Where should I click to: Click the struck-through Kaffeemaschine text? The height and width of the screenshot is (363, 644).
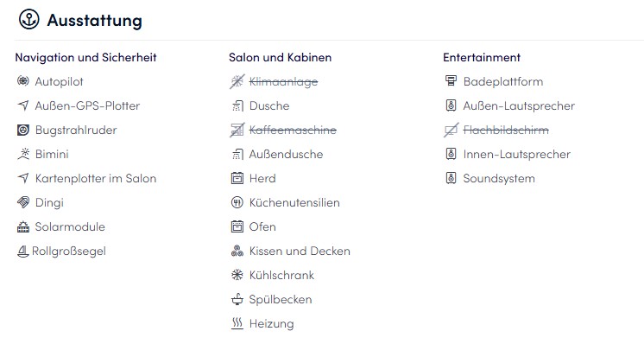[293, 131]
